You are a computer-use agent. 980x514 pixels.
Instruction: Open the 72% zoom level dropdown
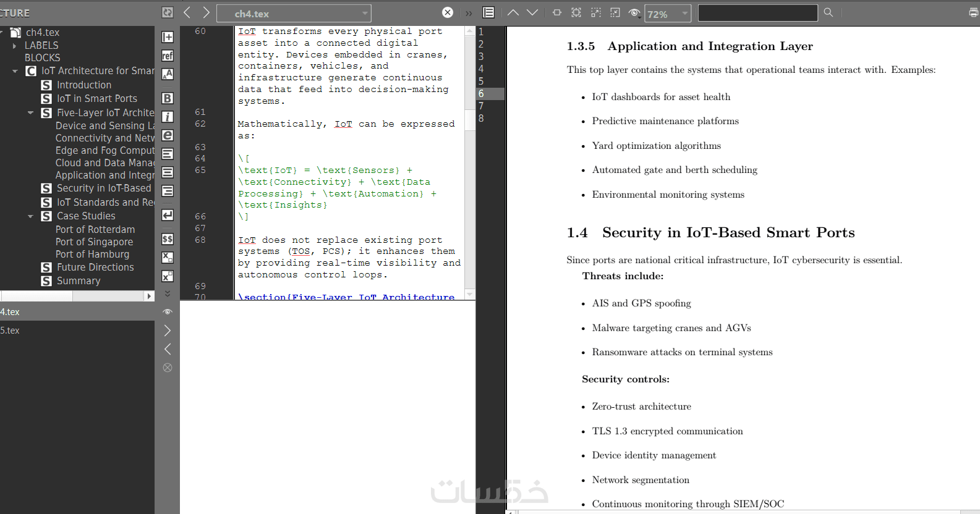pyautogui.click(x=668, y=14)
